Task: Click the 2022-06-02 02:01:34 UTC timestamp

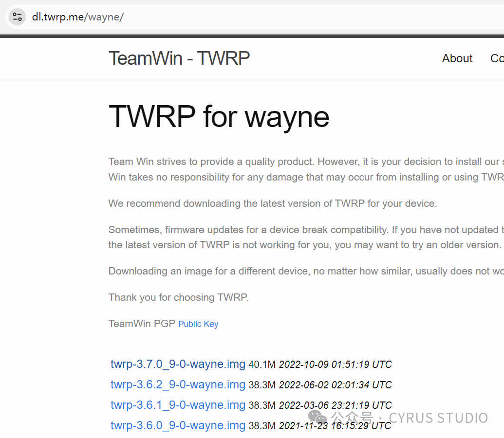Action: 335,385
